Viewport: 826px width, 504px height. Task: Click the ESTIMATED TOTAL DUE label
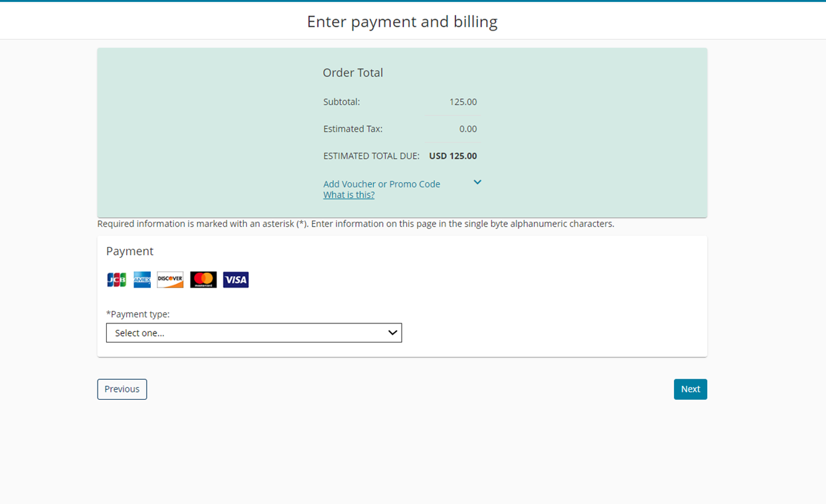click(371, 156)
